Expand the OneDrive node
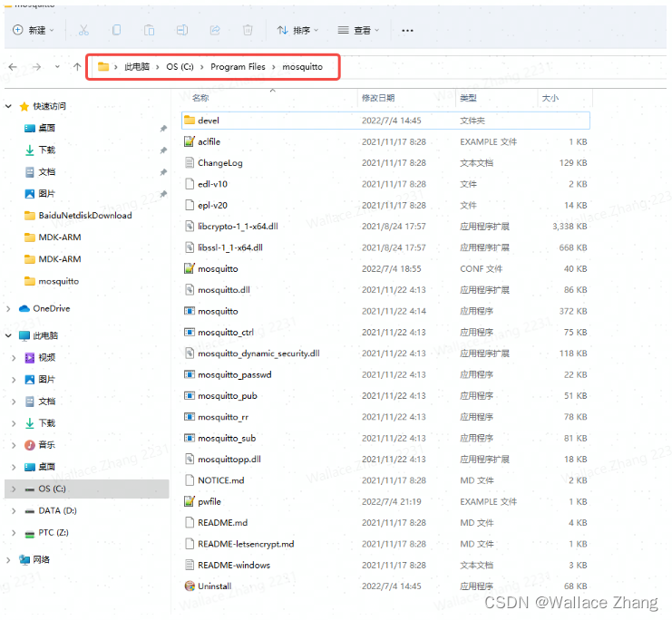 click(x=8, y=308)
